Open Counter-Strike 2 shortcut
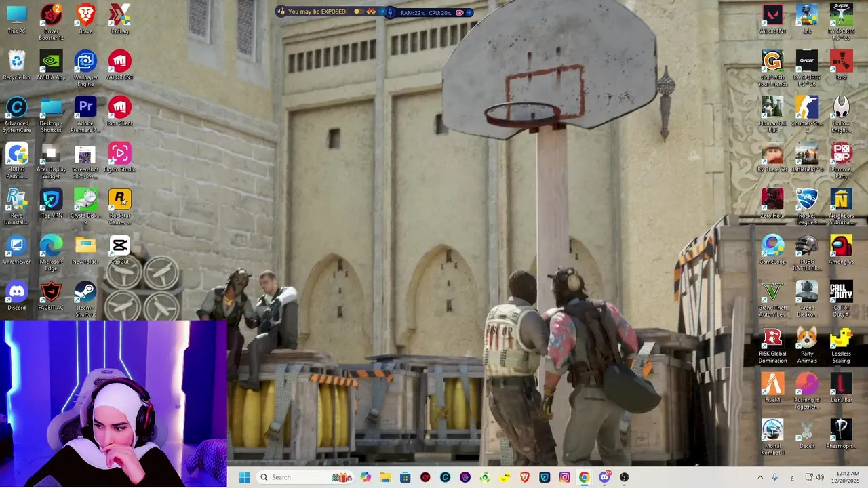This screenshot has width=868, height=488. pyautogui.click(x=807, y=115)
